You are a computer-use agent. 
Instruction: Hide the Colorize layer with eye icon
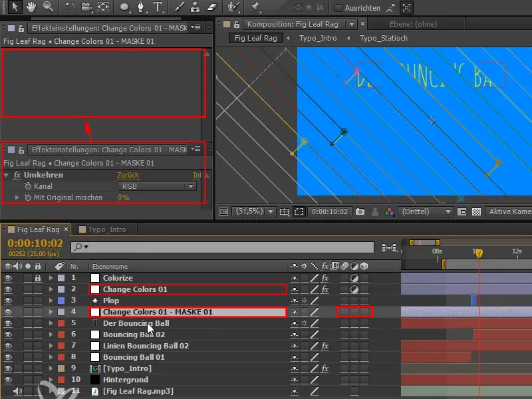click(x=8, y=278)
